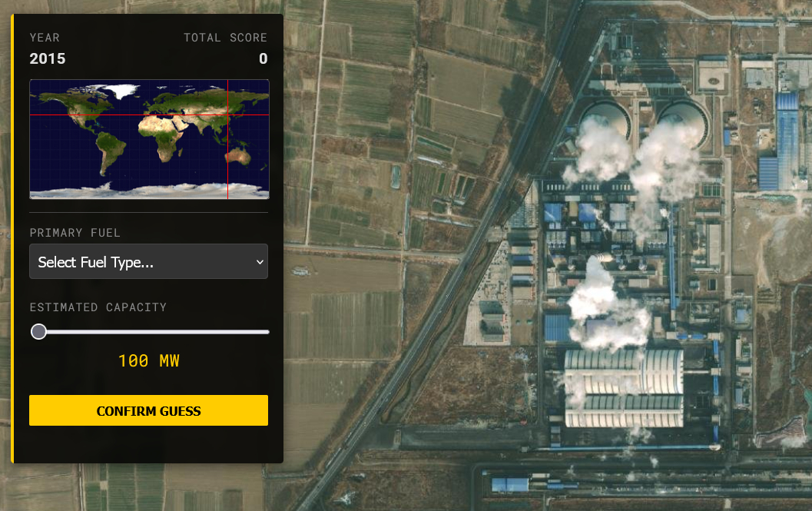
Task: Click the chevron arrow on fuel dropdown
Action: pos(259,263)
